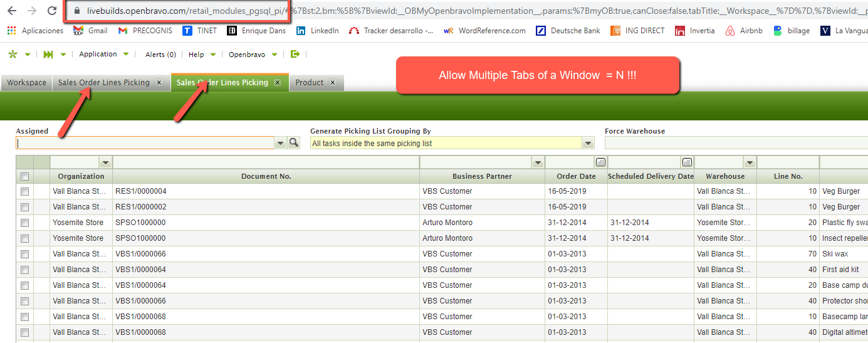Viewport: 868px width, 343px height.
Task: Open the Invertia bookmark
Action: [x=695, y=30]
